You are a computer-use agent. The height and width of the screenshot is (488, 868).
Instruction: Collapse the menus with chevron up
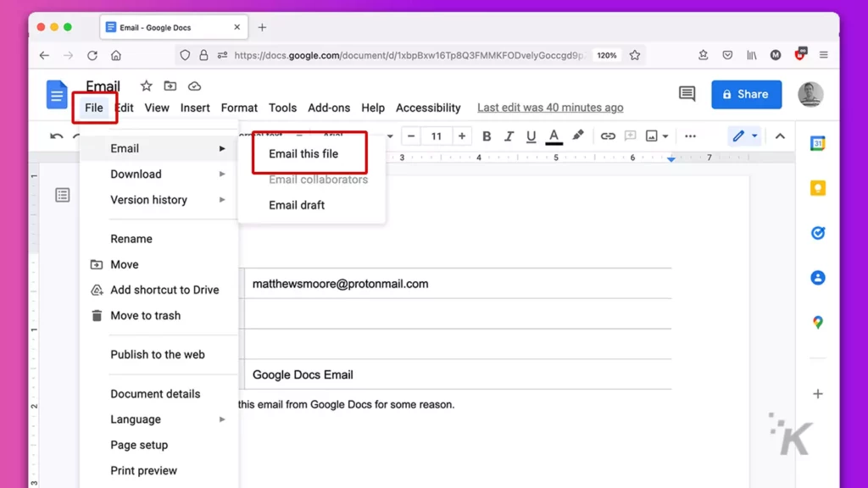(780, 136)
